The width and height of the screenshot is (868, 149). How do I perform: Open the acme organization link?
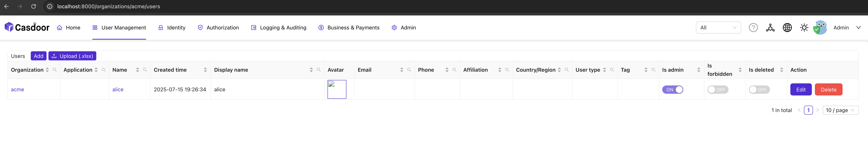click(x=18, y=89)
